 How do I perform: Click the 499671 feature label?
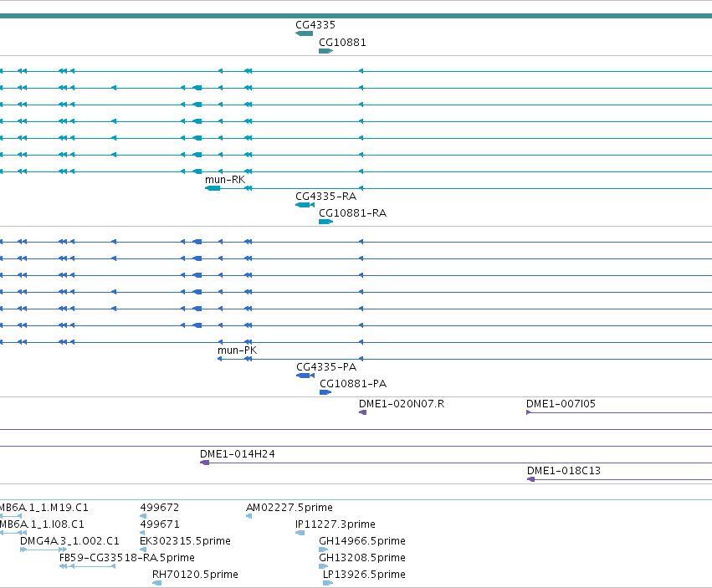click(159, 524)
